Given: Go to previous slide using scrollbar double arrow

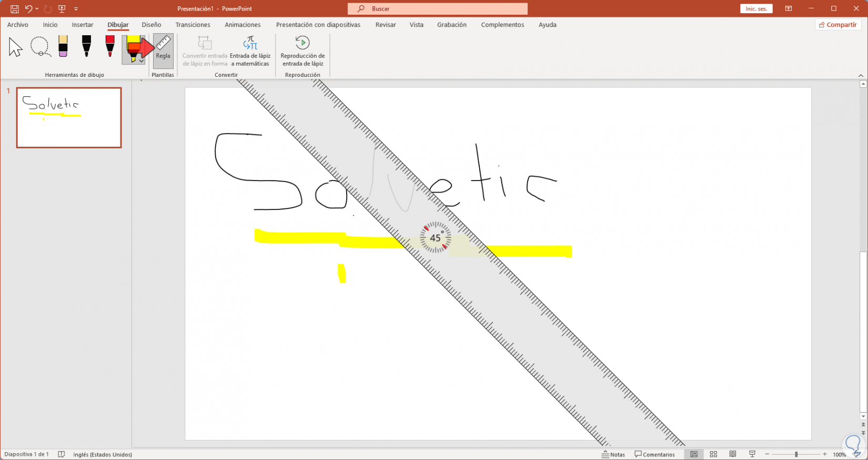Looking at the screenshot, I should click(x=863, y=425).
